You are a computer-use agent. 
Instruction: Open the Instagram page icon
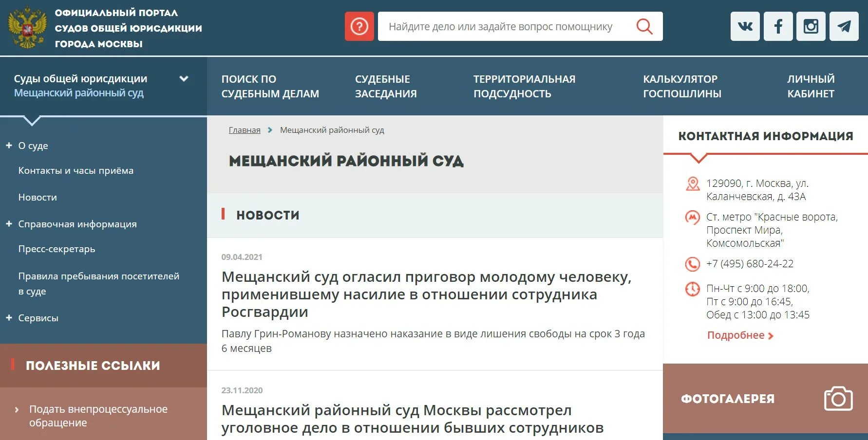click(811, 26)
